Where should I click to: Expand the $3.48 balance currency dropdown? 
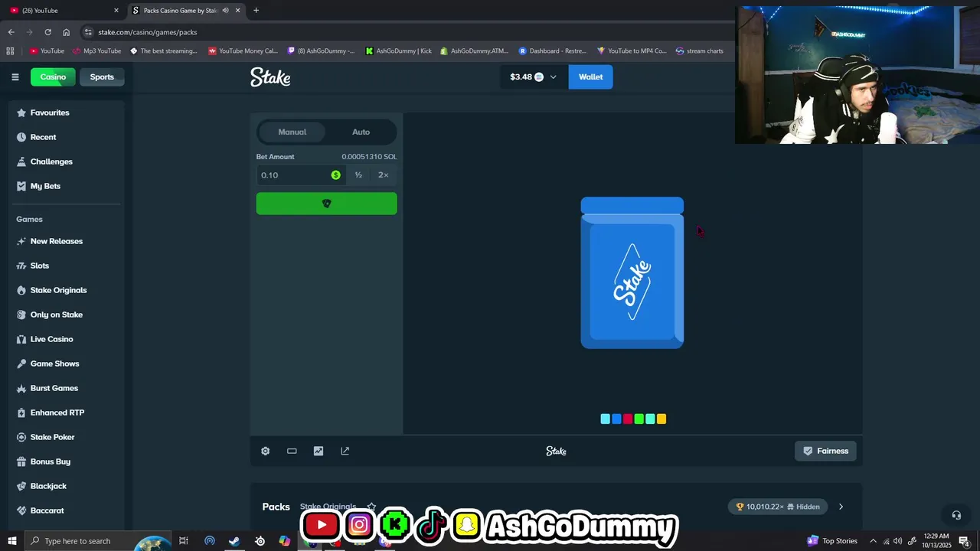(534, 77)
